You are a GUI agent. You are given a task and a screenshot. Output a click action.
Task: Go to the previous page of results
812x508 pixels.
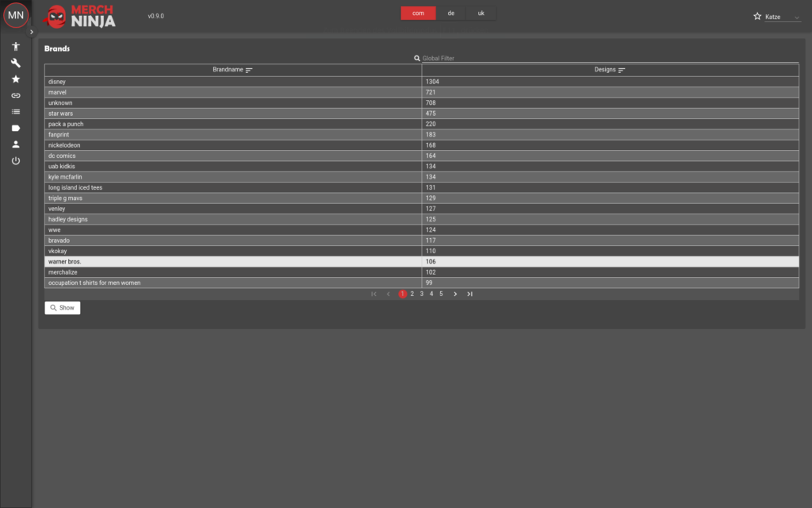(389, 294)
